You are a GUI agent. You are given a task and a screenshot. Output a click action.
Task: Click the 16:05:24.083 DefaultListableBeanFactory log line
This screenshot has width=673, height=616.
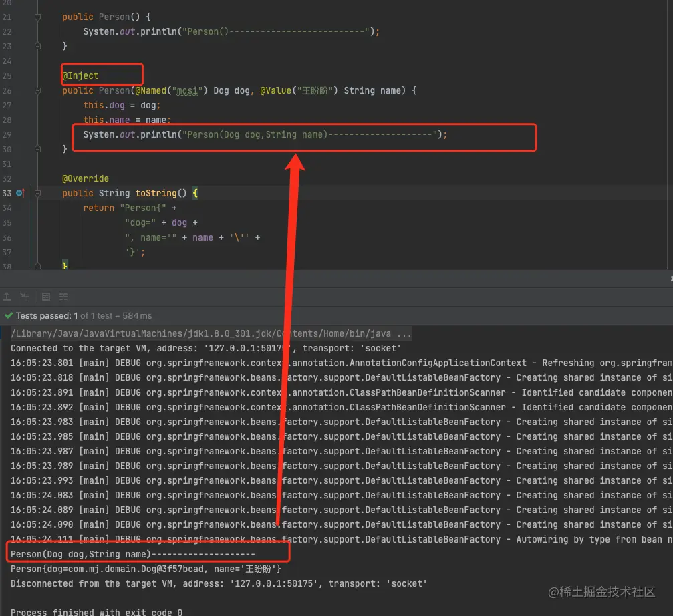point(342,495)
